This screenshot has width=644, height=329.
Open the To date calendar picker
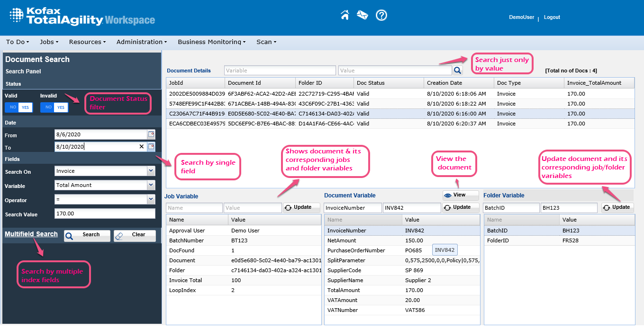[151, 147]
